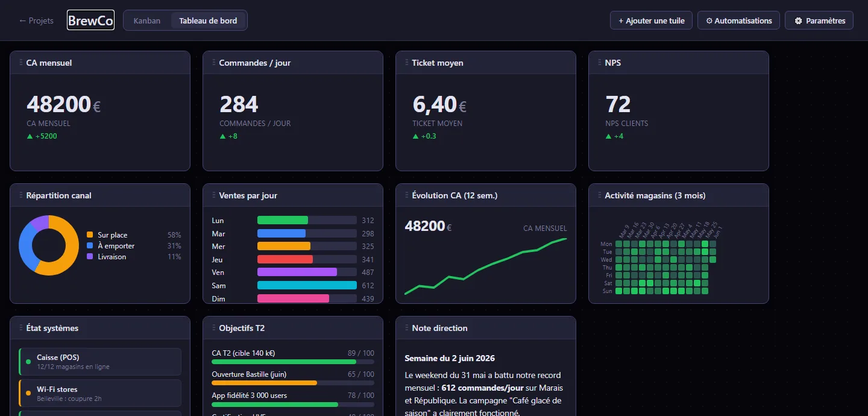The width and height of the screenshot is (868, 416).
Task: Click the 31% À emporter percentage
Action: pos(174,246)
